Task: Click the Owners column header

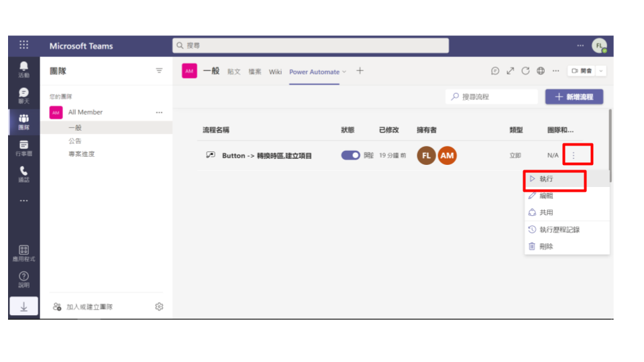Action: coord(427,130)
